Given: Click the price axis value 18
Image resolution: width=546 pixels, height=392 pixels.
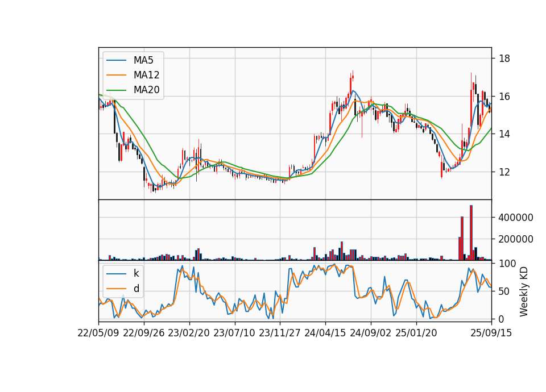Looking at the screenshot, I should [504, 59].
